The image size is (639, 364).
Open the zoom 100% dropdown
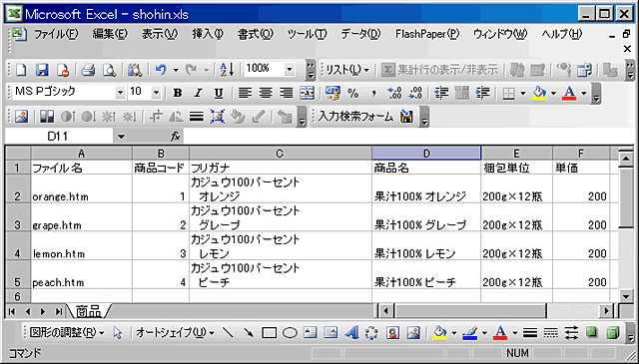[290, 70]
